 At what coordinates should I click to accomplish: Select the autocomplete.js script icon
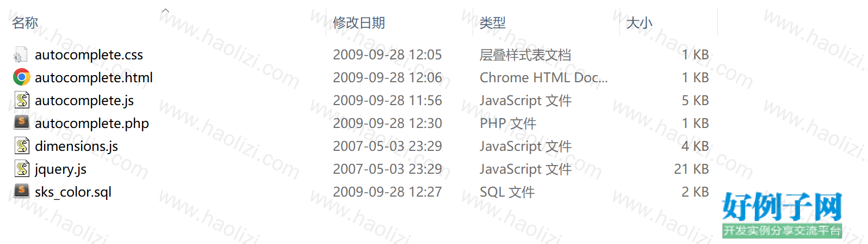22,100
